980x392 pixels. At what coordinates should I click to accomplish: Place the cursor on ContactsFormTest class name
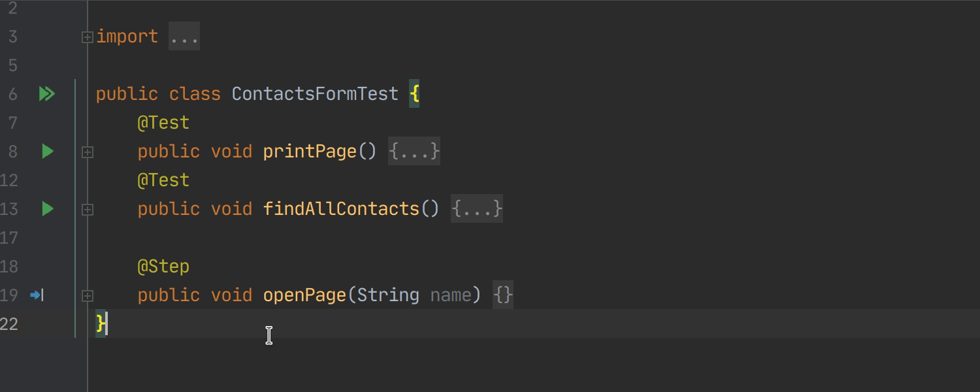[x=315, y=94]
